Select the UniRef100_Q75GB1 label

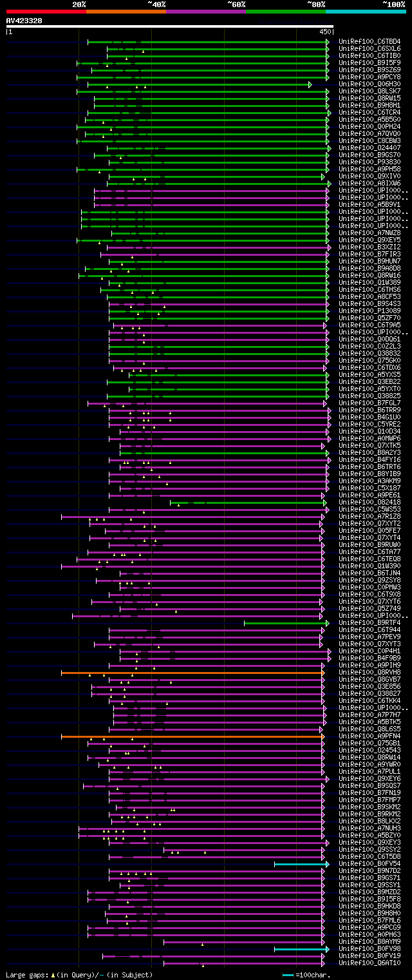[370, 743]
